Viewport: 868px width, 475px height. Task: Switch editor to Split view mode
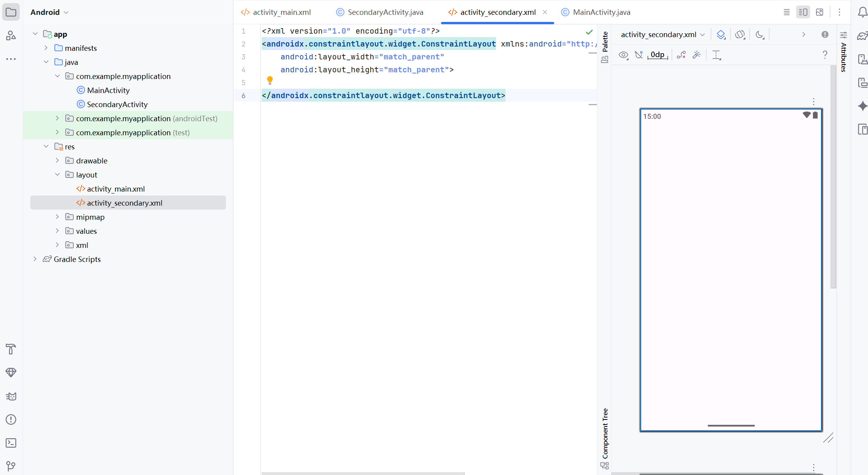[x=803, y=12]
